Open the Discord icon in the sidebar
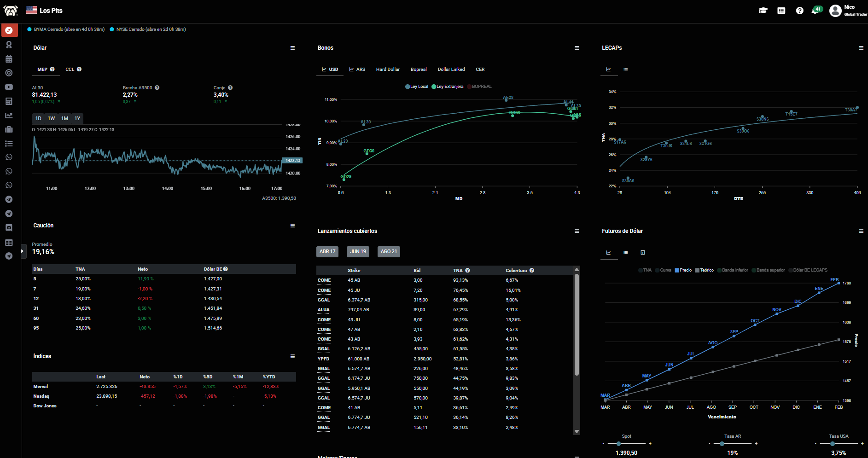This screenshot has width=868, height=458. (9, 228)
